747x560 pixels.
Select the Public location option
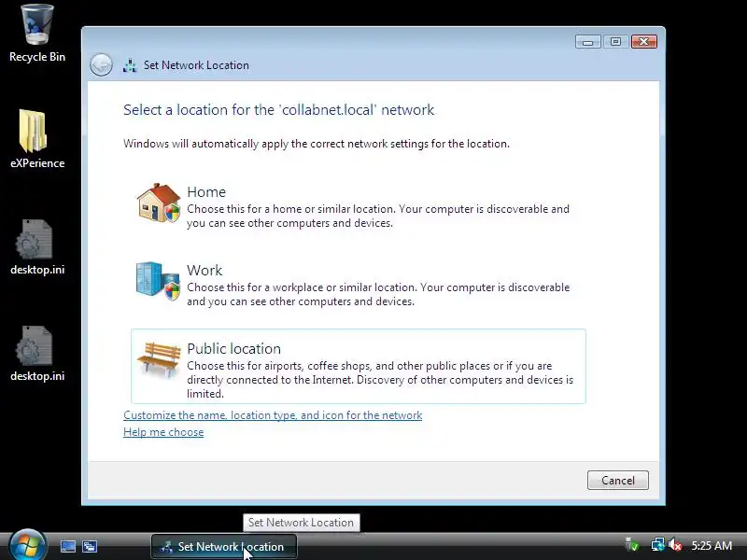click(x=359, y=366)
